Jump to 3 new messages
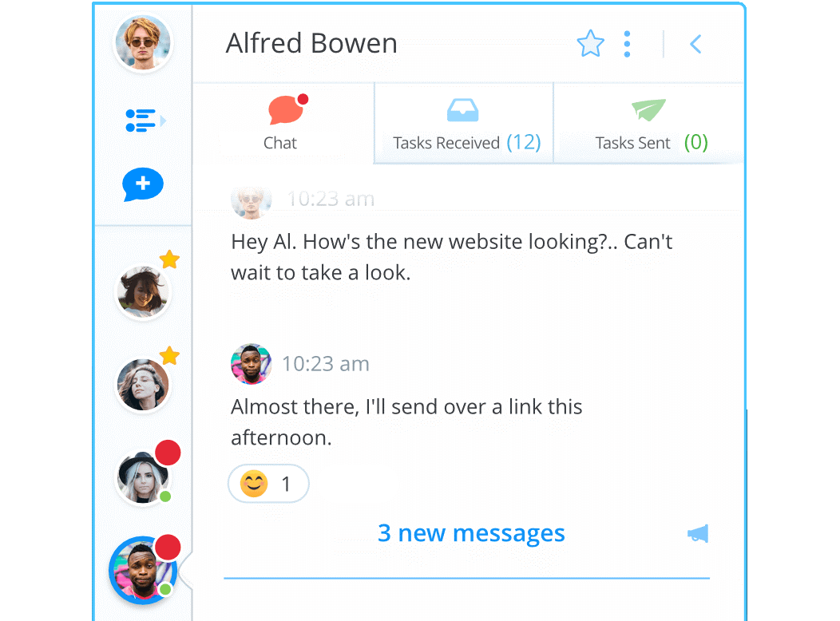 pyautogui.click(x=471, y=533)
